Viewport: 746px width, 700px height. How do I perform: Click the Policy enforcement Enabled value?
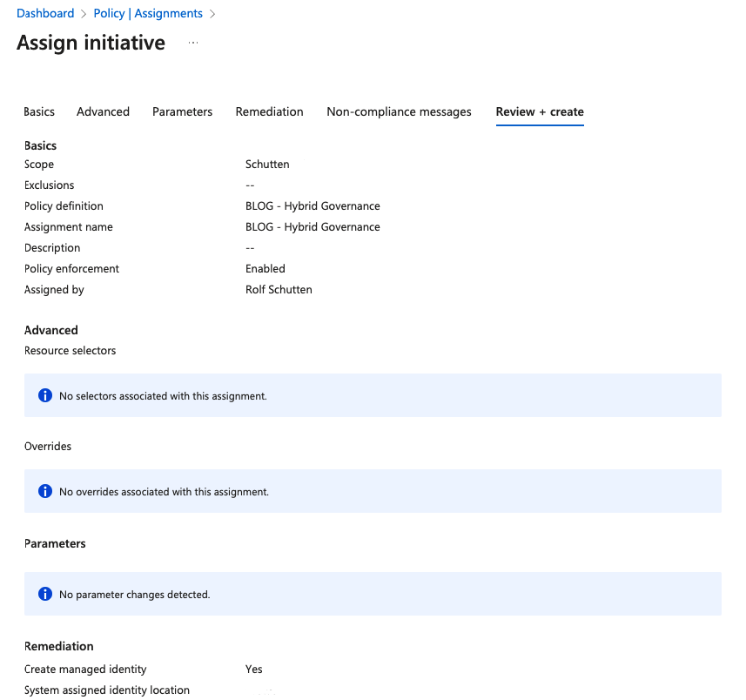tap(265, 269)
